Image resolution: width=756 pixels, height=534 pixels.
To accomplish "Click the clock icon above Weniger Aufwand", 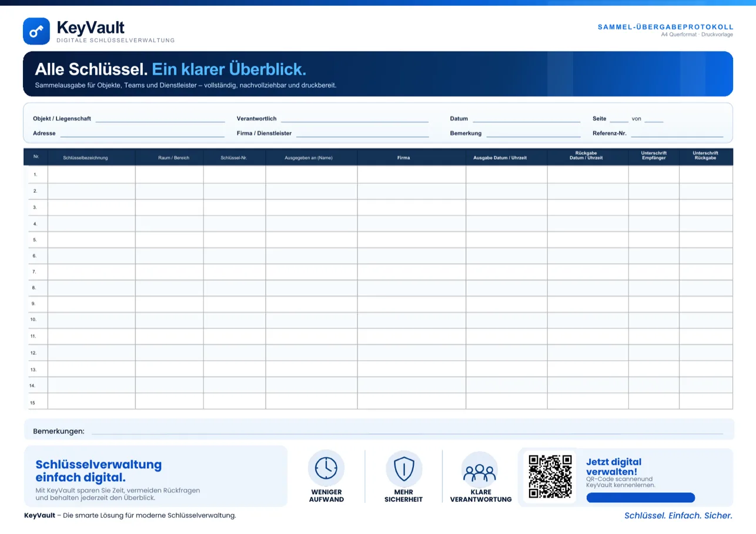I will (x=326, y=468).
